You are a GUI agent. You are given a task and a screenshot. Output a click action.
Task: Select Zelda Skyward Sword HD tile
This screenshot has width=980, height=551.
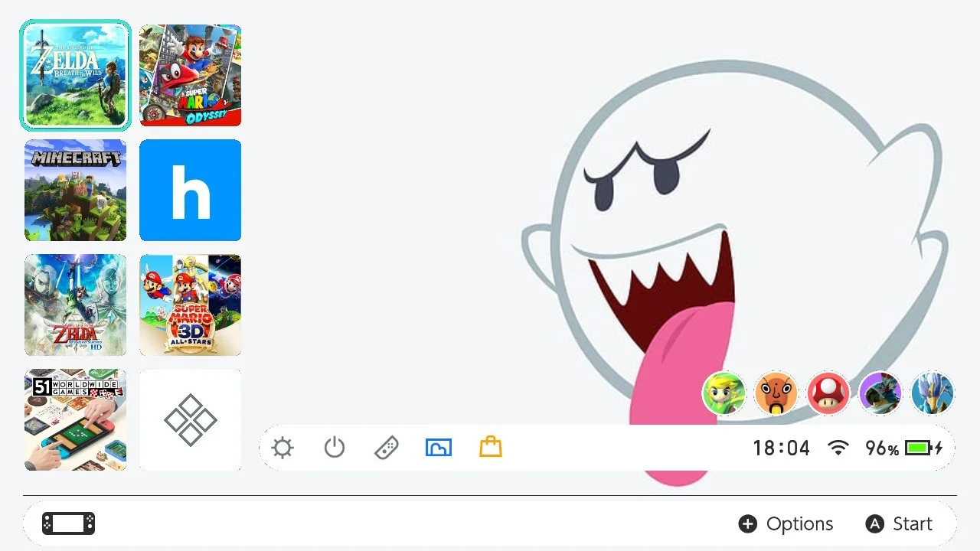click(x=75, y=305)
